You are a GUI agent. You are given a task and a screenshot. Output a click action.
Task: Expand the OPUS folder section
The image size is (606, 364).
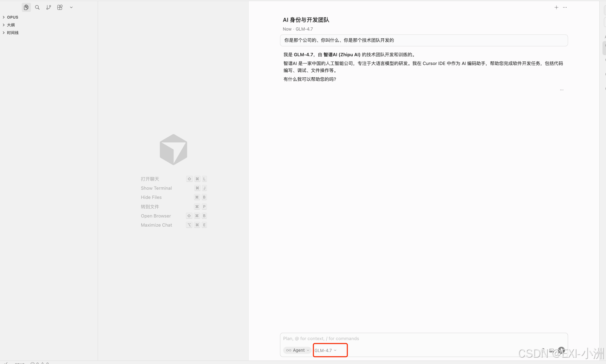[x=13, y=17]
